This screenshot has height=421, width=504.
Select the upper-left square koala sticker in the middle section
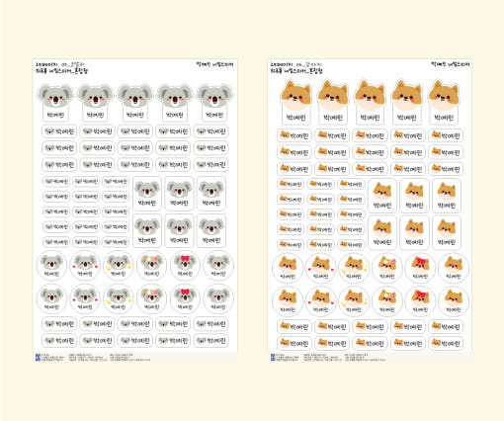click(147, 194)
